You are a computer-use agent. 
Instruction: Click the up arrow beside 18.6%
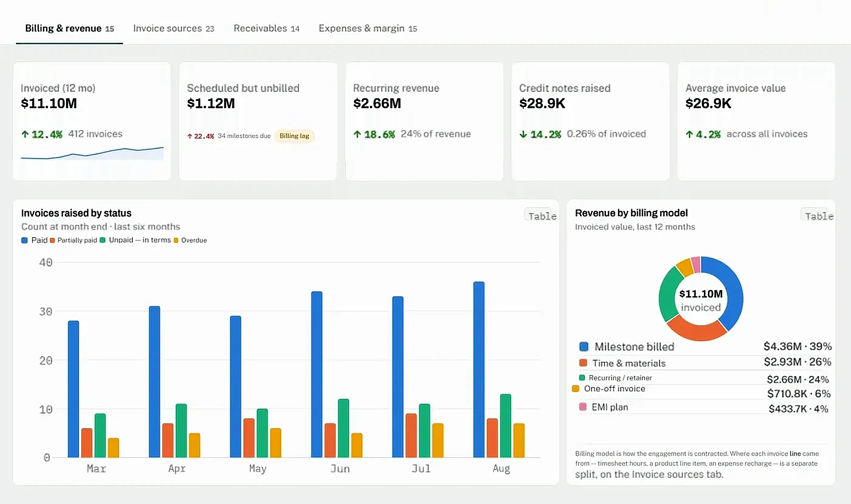pyautogui.click(x=357, y=134)
